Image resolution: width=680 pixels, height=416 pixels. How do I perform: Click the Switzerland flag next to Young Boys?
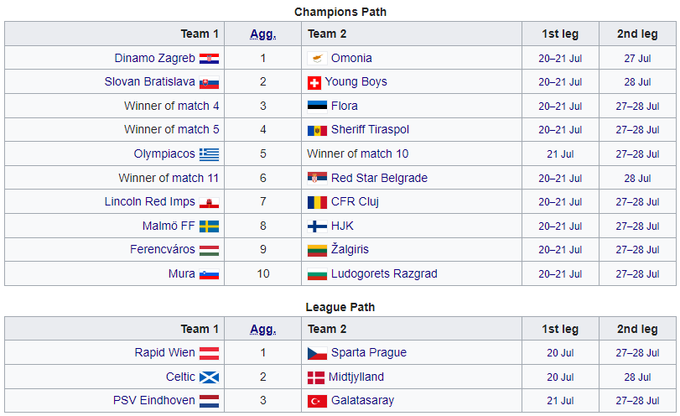coord(316,82)
